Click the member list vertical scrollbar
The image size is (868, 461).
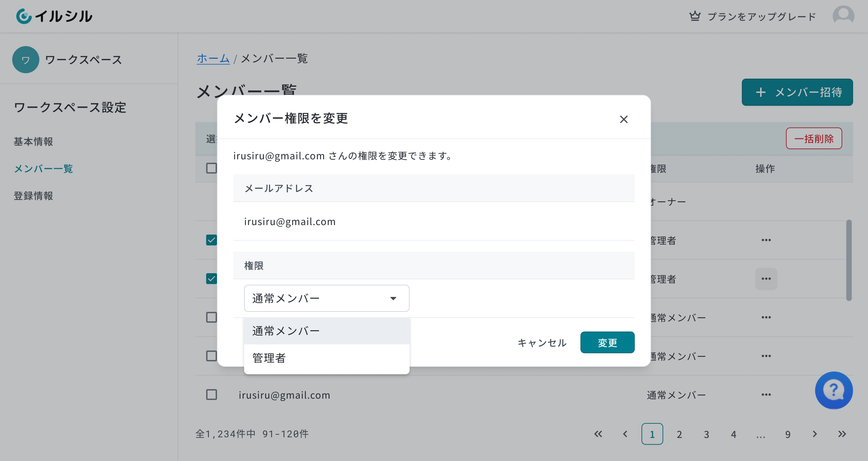(849, 260)
